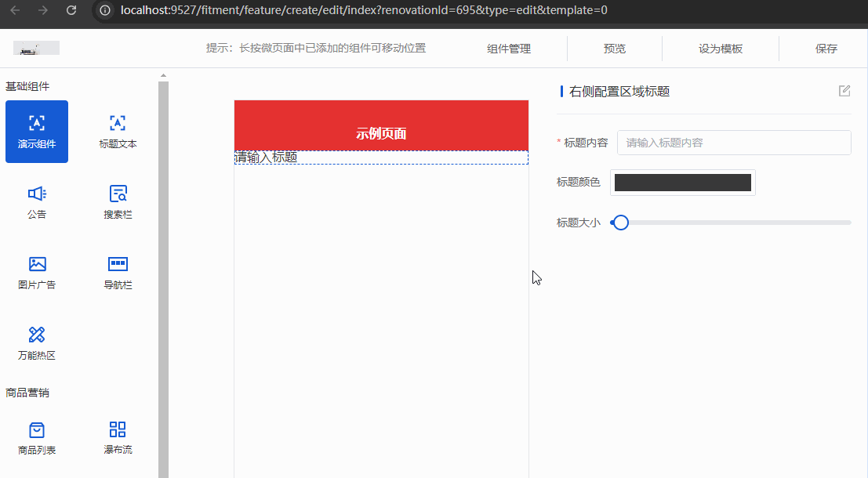Screen dimensions: 868x478
Task: Choose the 商品列表 product list component
Action: [37, 437]
